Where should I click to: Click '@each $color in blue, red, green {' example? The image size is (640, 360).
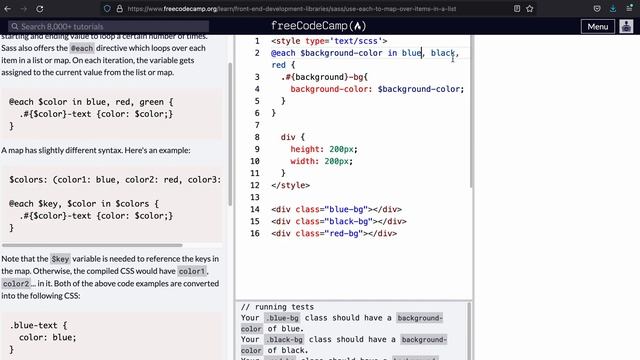click(91, 102)
